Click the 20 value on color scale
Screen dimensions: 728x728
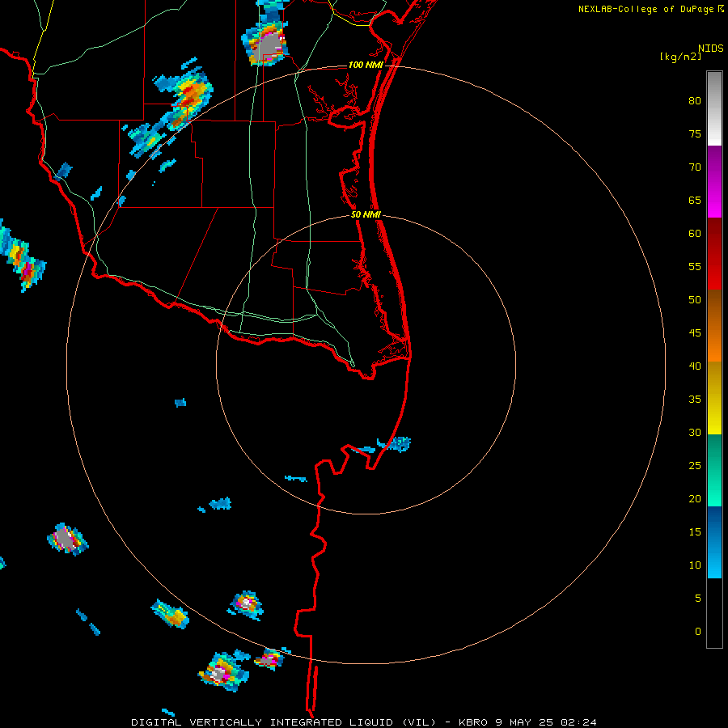695,498
